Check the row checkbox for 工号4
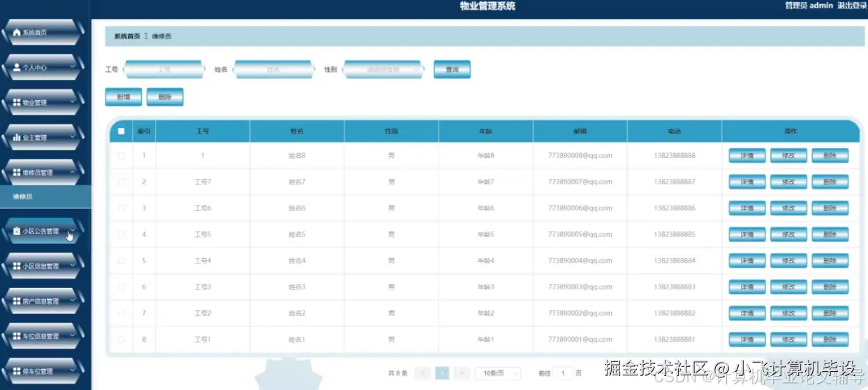Image resolution: width=868 pixels, height=390 pixels. pos(122,261)
